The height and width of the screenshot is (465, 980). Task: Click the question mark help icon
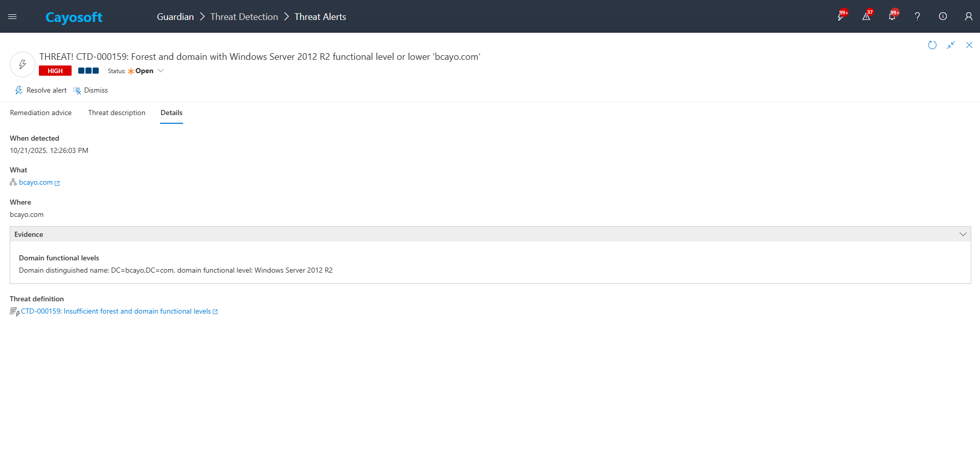pos(917,16)
